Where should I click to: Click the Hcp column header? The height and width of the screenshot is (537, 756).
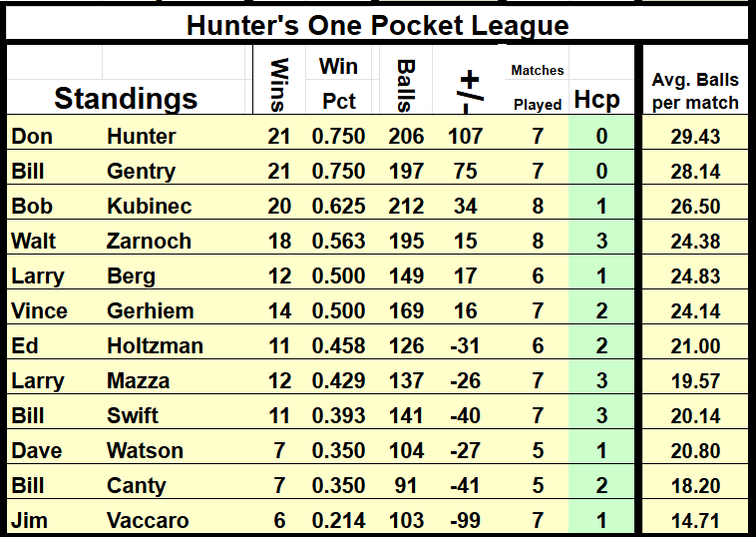[x=597, y=100]
